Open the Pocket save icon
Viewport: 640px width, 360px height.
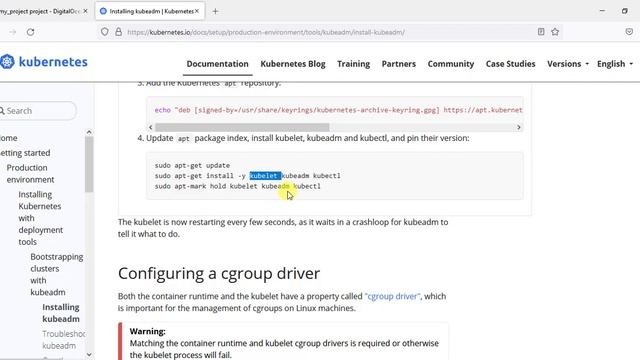[x=629, y=32]
